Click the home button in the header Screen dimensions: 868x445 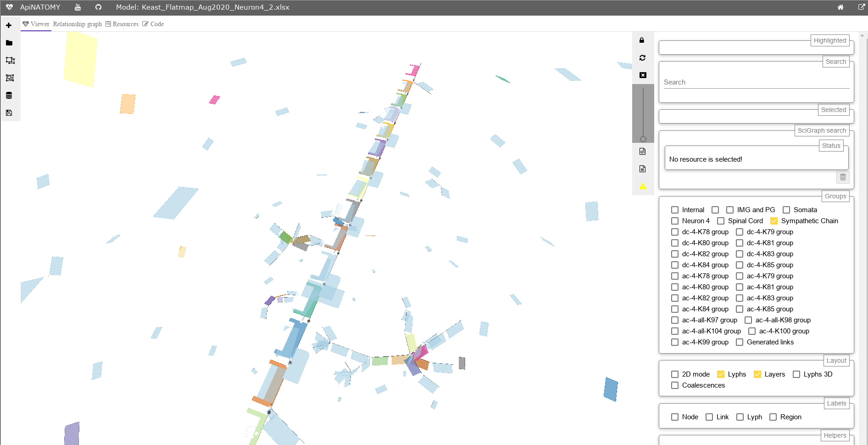point(841,7)
